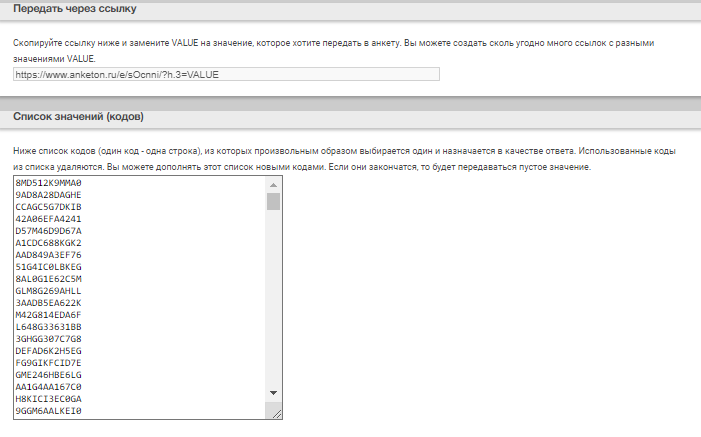Click the 'Список значений (кодов)' section header
This screenshot has width=701, height=437.
(x=78, y=117)
